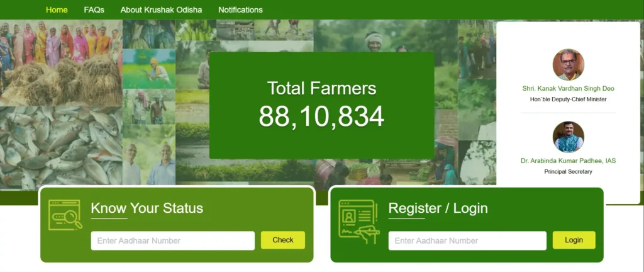The image size is (644, 272).
Task: Select the Shri. Kanak Vardhan Singh Deo name
Action: coord(568,89)
